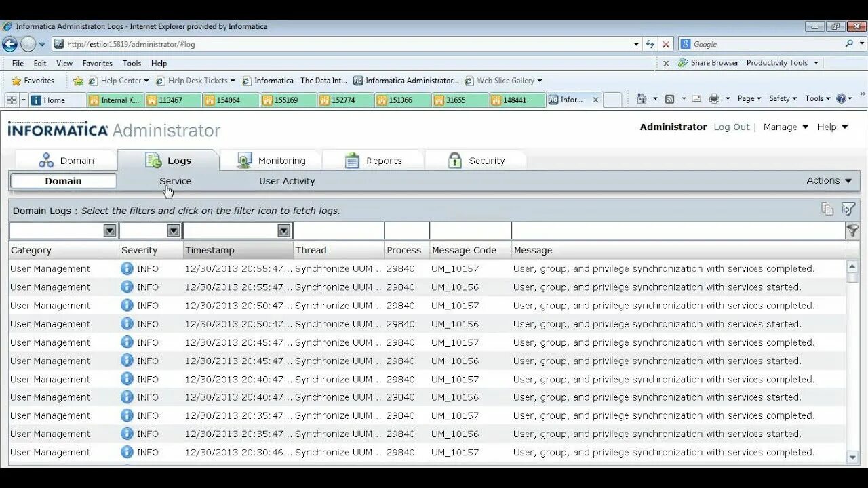Viewport: 868px width, 488px height.
Task: Click the Security tab padlock icon
Action: (x=455, y=161)
